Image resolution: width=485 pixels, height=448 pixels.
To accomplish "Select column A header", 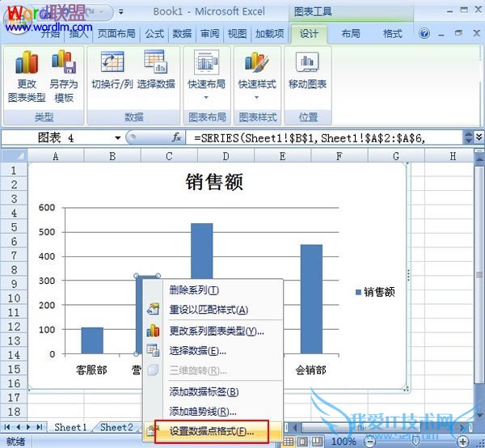I will tap(55, 156).
